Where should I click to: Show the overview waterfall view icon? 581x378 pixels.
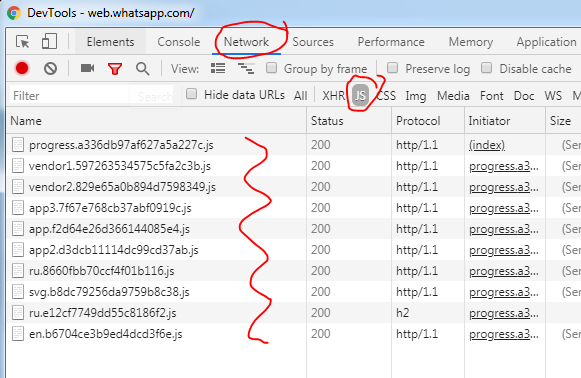246,69
